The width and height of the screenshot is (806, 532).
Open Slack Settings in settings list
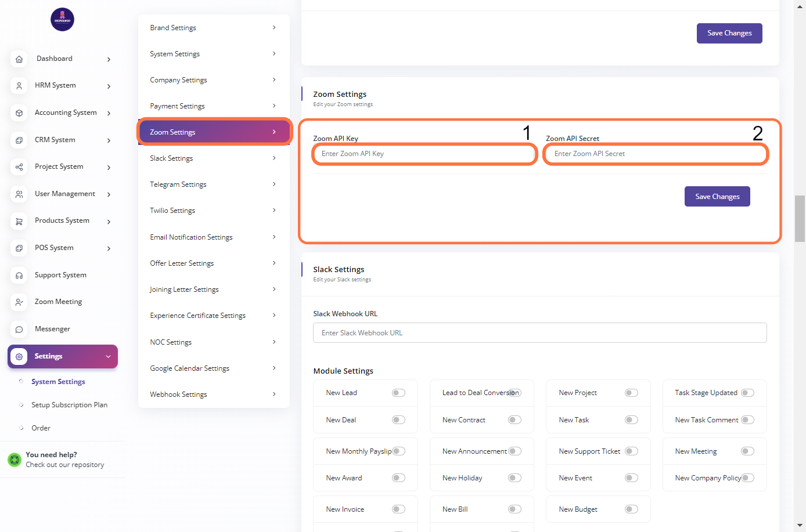213,158
